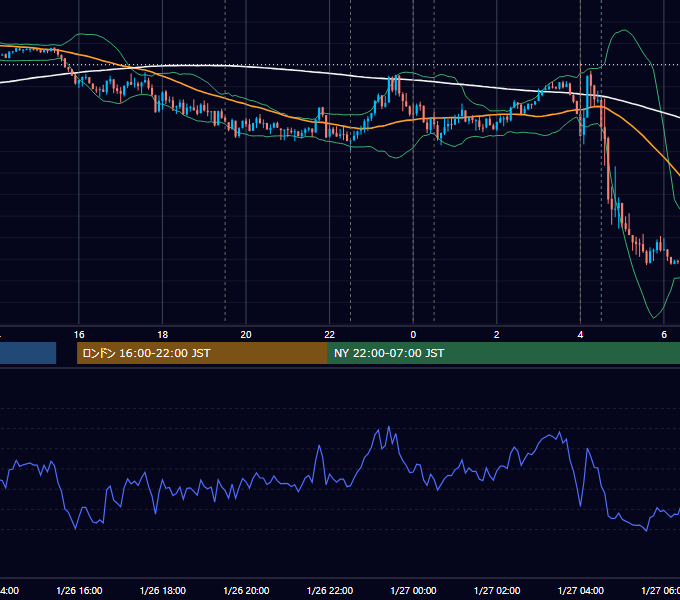Screen dimensions: 680x600
Task: Select the 1/26 22:00 date label
Action: pos(330,590)
